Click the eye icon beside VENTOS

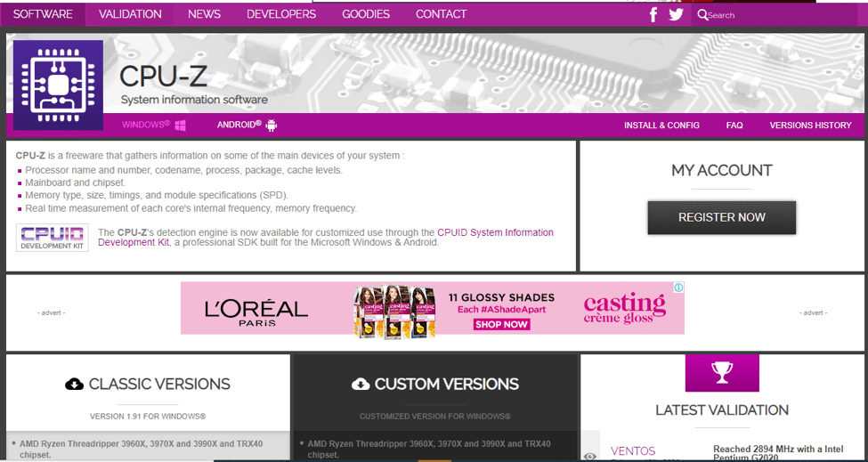pos(590,456)
